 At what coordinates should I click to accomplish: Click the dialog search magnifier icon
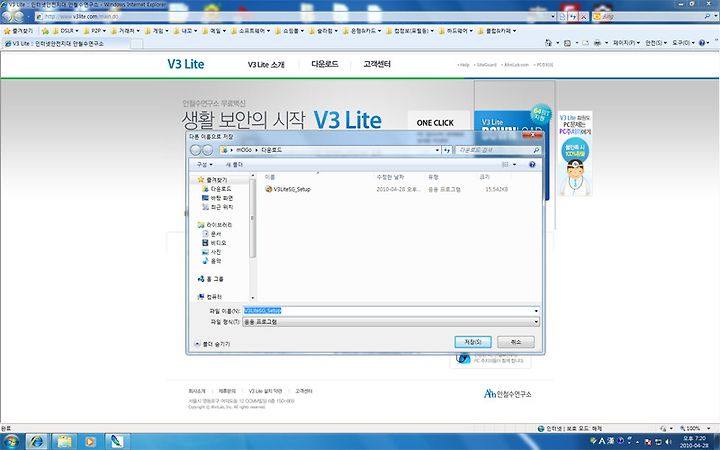click(x=536, y=150)
